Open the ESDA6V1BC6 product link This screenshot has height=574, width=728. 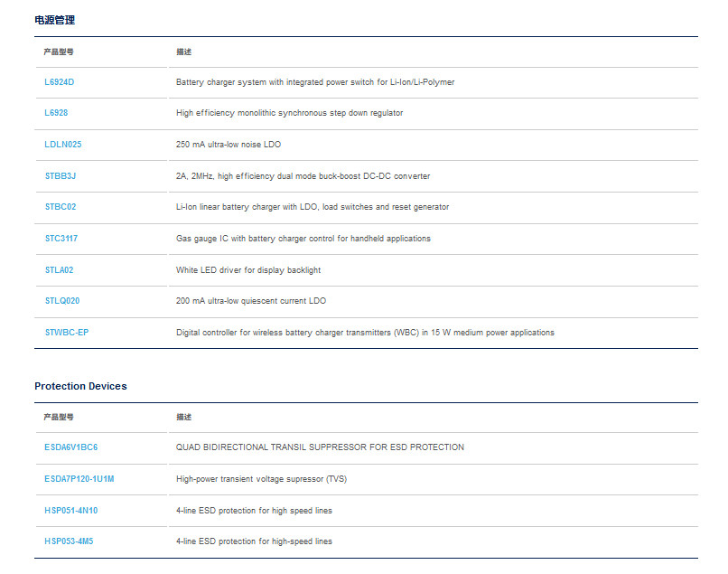click(x=71, y=447)
